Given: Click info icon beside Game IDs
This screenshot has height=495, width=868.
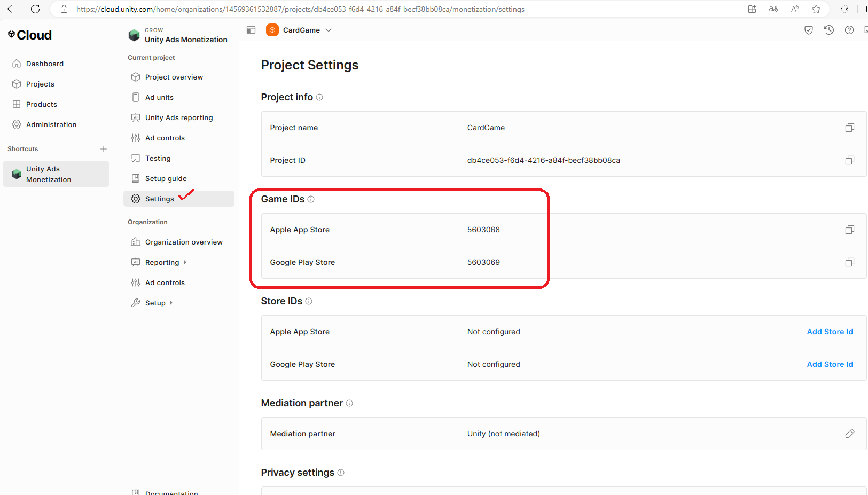Looking at the screenshot, I should pyautogui.click(x=311, y=199).
